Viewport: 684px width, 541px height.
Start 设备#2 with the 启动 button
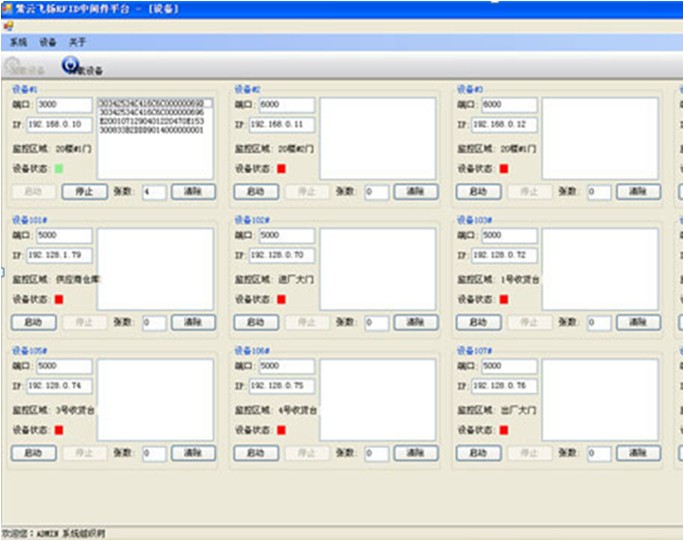pyautogui.click(x=255, y=191)
